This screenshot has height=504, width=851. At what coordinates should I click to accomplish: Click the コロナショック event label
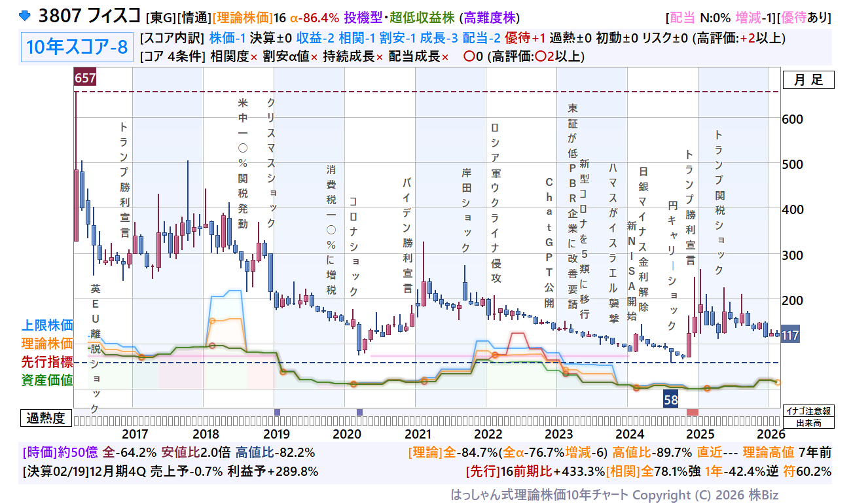(x=353, y=245)
